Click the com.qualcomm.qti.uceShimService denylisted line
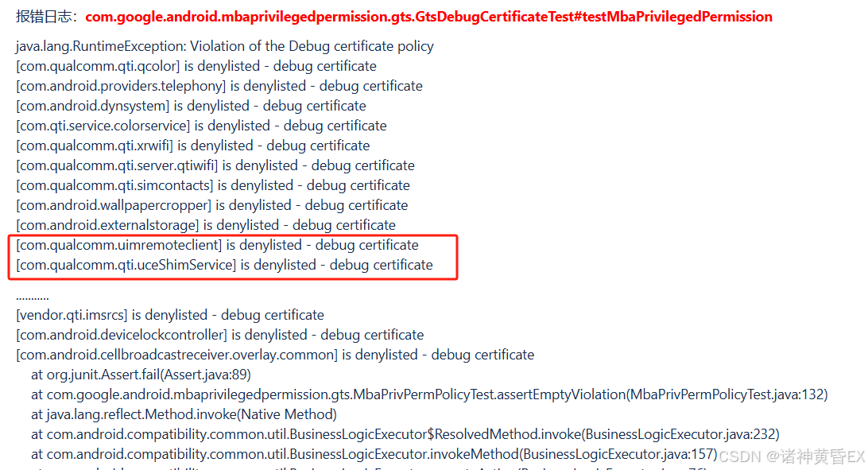The image size is (868, 470). (x=225, y=265)
